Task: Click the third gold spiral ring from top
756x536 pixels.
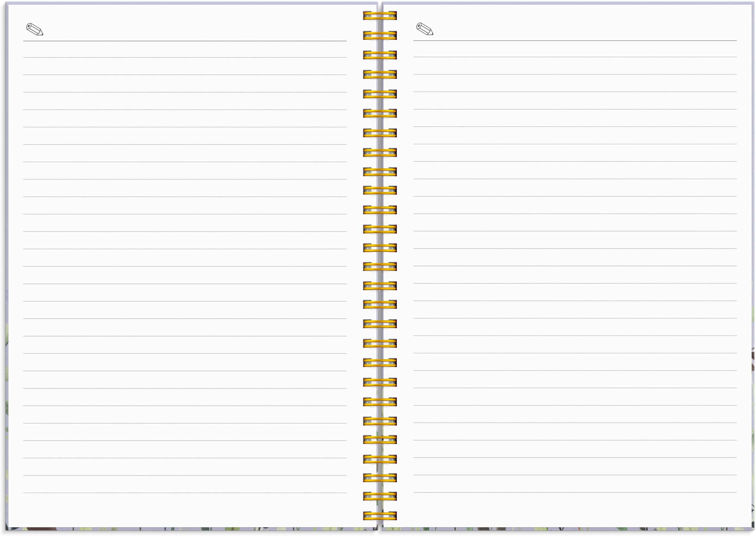Action: click(380, 55)
